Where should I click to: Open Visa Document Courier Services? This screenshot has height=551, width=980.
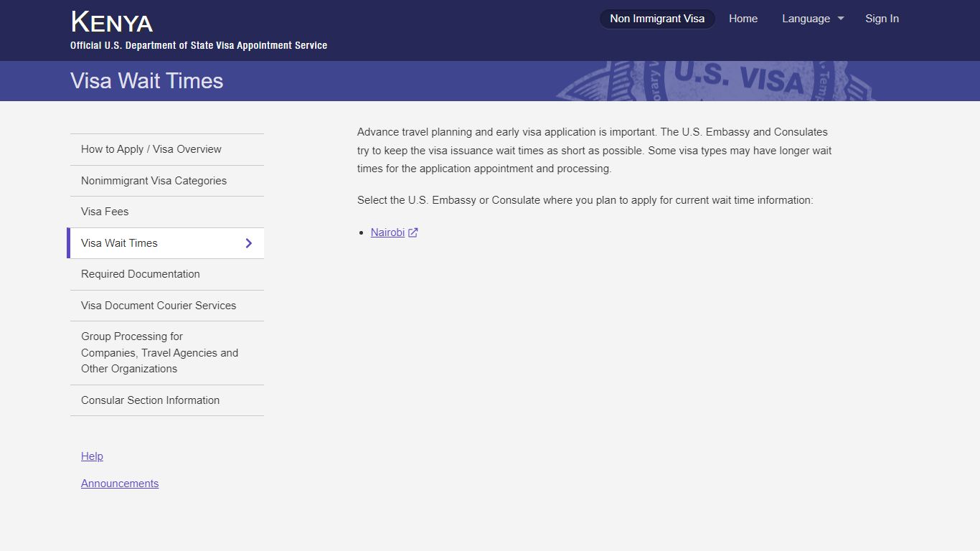pyautogui.click(x=167, y=306)
